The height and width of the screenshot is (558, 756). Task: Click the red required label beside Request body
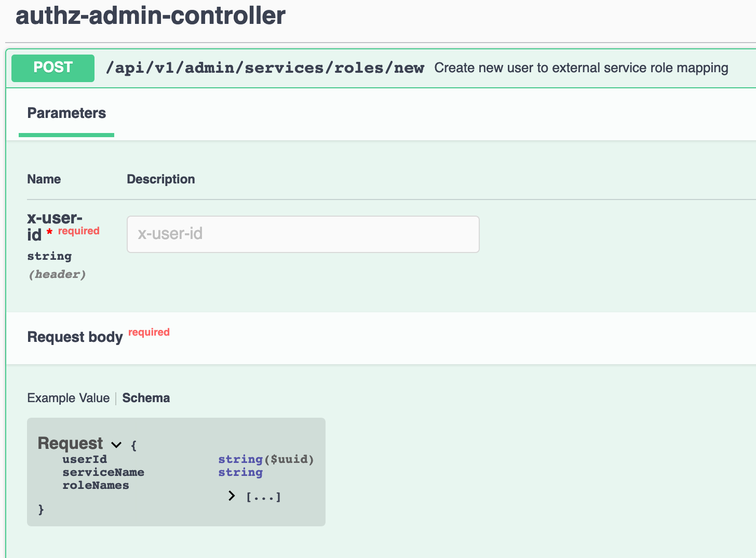(x=149, y=333)
